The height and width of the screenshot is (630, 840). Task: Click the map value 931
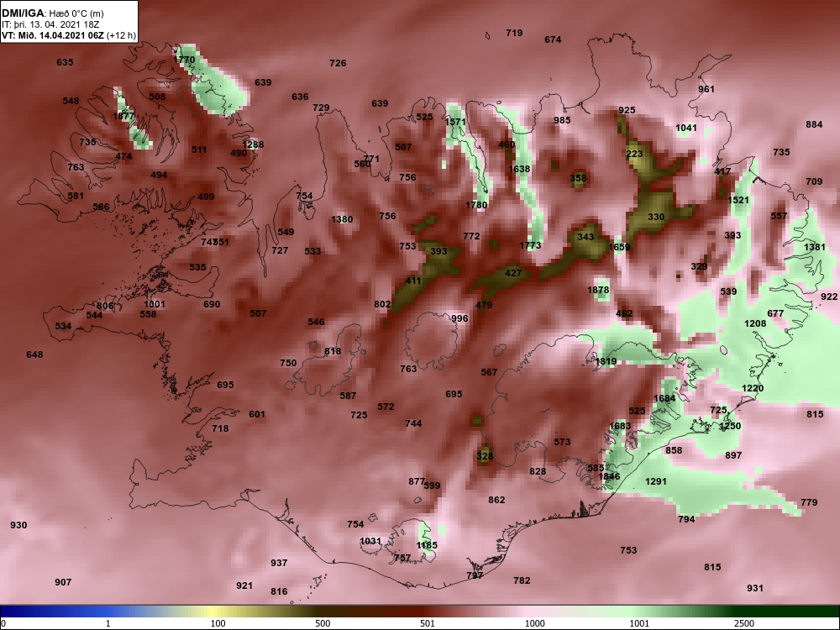pyautogui.click(x=755, y=588)
